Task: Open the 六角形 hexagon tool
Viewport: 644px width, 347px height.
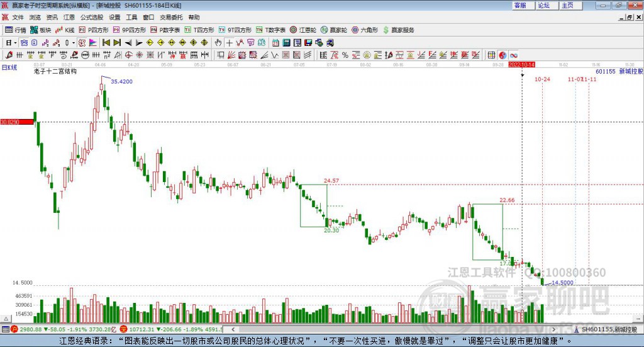Action: click(365, 30)
